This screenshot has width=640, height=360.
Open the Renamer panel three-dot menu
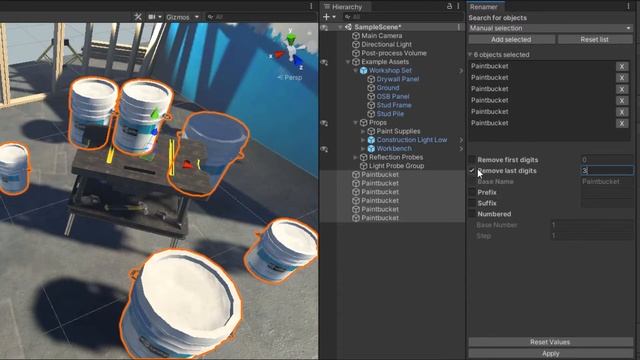click(628, 6)
